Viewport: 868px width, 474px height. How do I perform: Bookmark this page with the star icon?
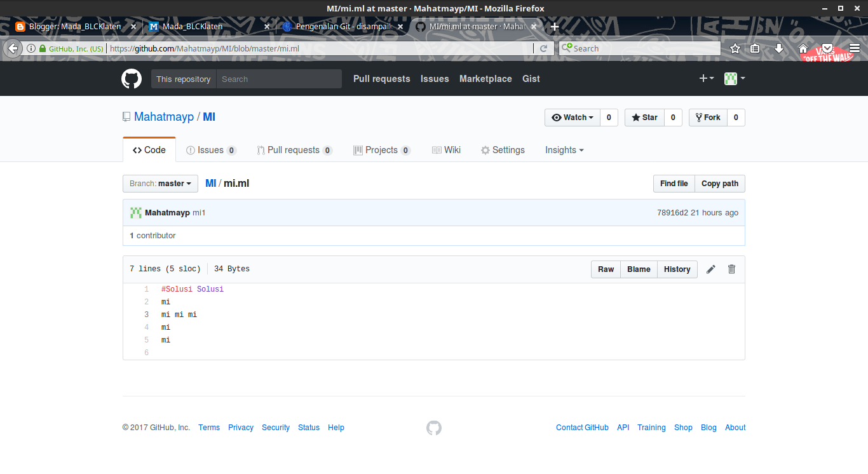coord(735,48)
